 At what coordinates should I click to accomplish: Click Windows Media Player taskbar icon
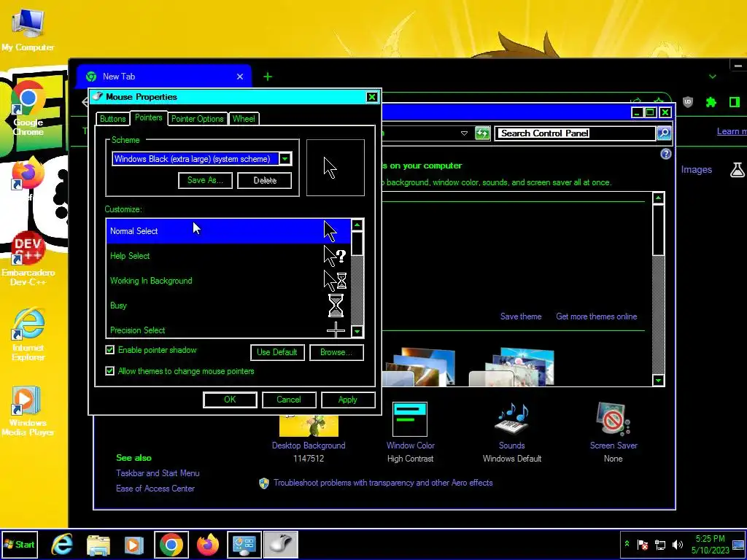pyautogui.click(x=134, y=544)
